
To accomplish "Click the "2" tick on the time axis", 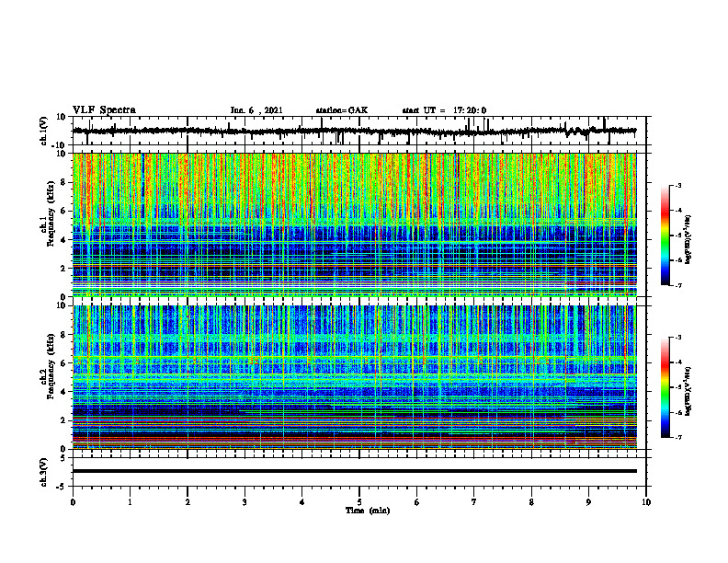I will pyautogui.click(x=188, y=502).
